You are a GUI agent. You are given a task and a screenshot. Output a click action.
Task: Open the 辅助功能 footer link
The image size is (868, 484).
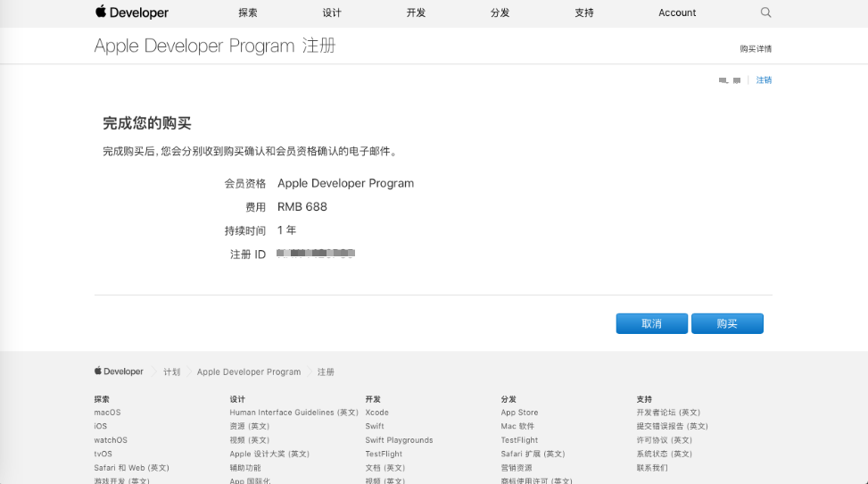[x=245, y=468]
